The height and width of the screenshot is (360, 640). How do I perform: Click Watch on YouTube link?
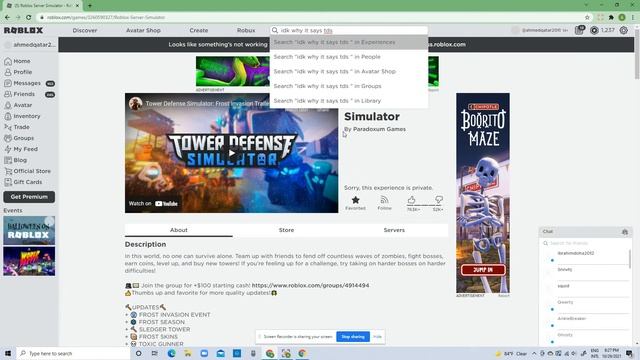153,203
